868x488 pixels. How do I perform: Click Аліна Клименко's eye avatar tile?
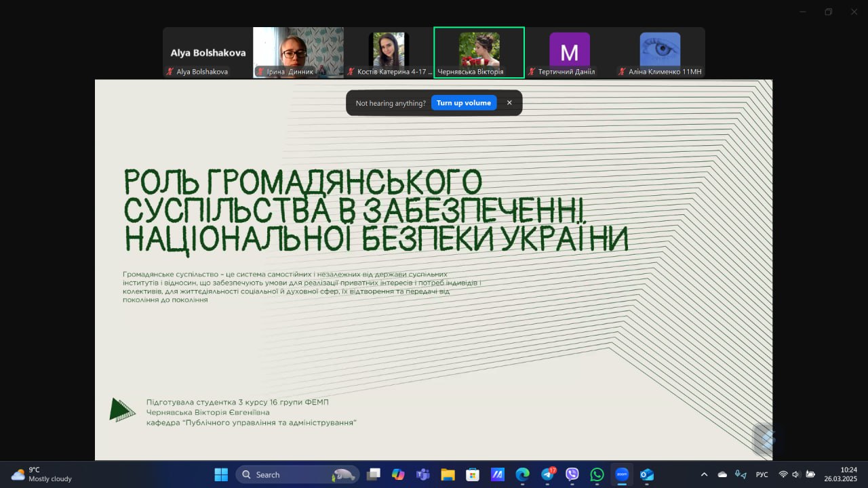tap(660, 51)
